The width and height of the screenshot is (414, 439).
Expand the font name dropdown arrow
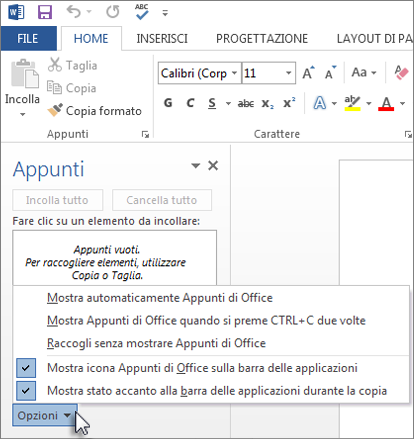click(x=235, y=73)
